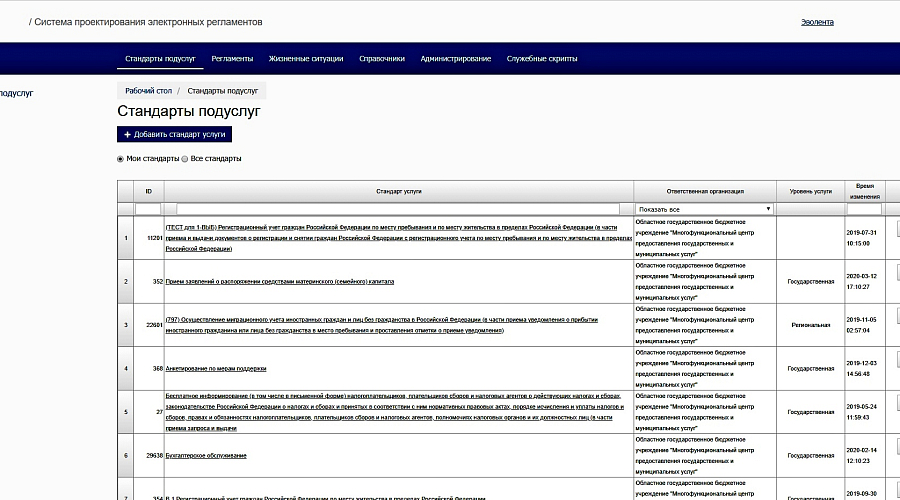Click the Стандарты подуслуг active tab
The image size is (900, 500).
tap(160, 59)
